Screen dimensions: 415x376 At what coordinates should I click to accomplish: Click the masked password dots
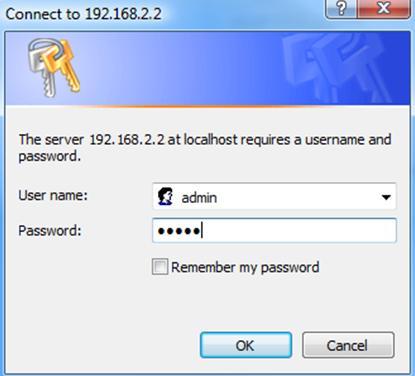179,231
